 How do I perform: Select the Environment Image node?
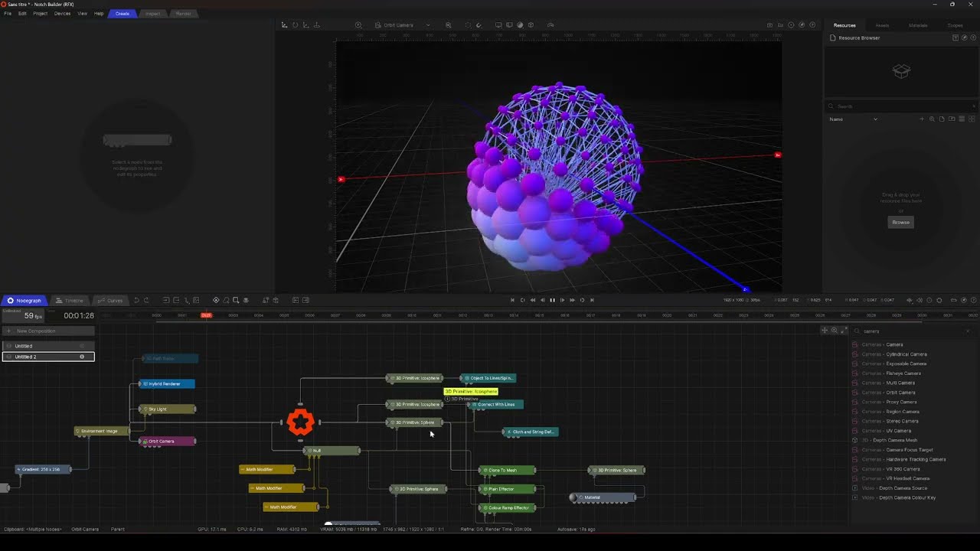click(102, 431)
